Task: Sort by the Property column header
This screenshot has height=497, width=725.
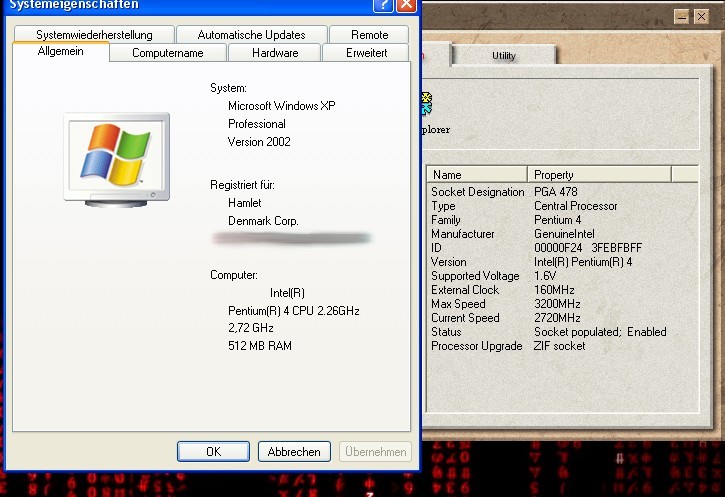Action: (x=599, y=174)
